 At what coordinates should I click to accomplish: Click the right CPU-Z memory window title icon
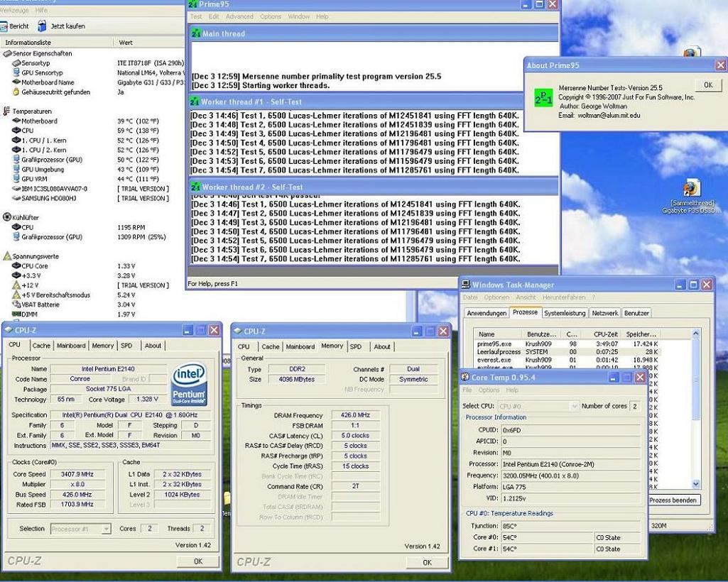pos(238,331)
